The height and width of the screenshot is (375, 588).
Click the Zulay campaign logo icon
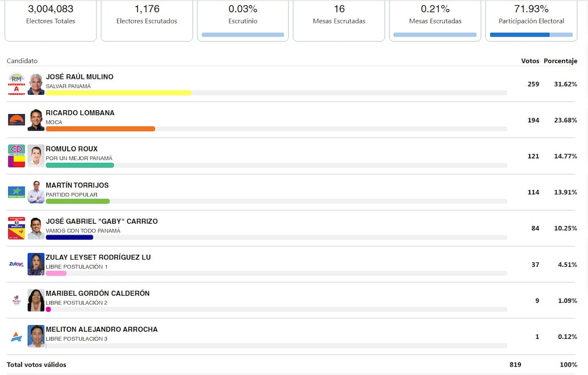17,264
